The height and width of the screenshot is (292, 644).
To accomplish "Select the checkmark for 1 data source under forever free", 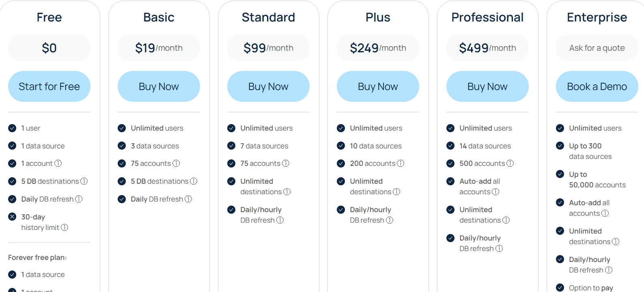I will point(12,275).
